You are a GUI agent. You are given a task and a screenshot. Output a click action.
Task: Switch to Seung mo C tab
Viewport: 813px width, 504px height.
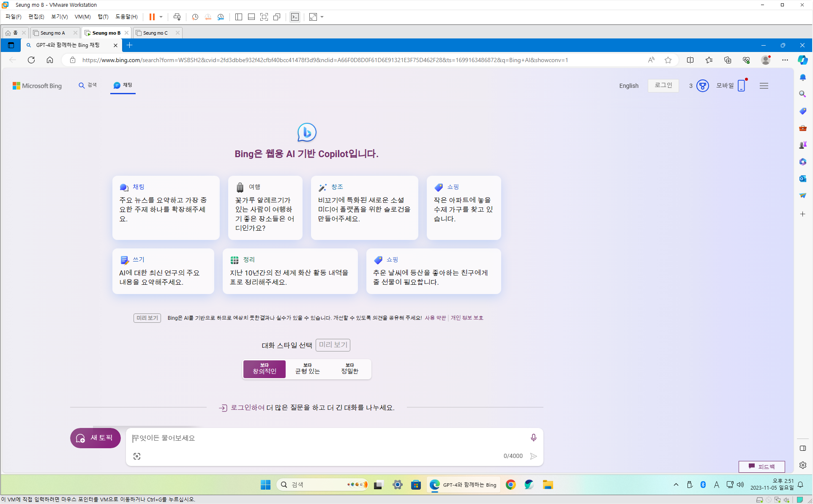(x=155, y=33)
